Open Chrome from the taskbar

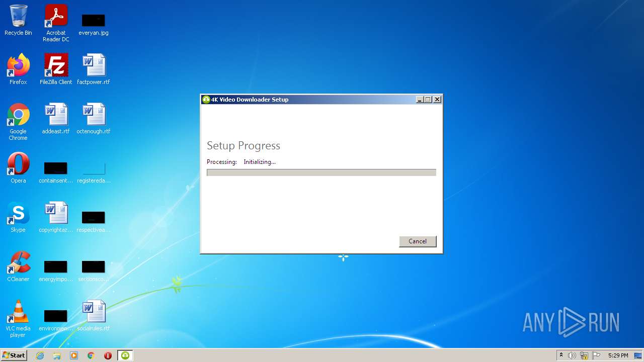click(91, 355)
